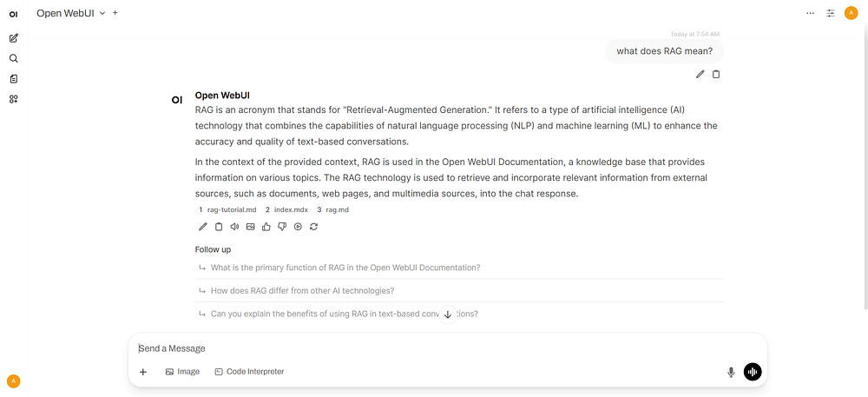
Task: Open the sidebar search icon
Action: point(14,59)
